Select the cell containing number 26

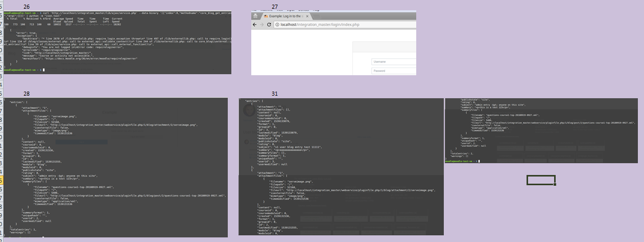pos(27,7)
